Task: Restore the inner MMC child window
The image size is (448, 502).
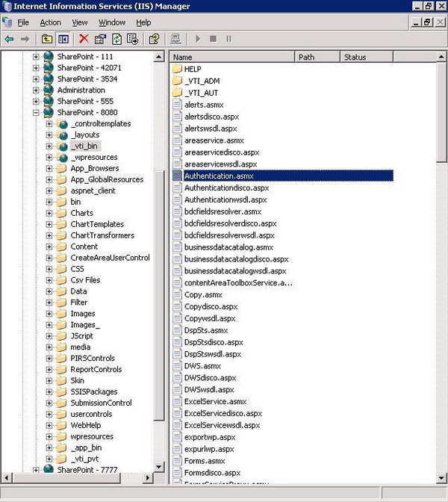Action: (427, 22)
